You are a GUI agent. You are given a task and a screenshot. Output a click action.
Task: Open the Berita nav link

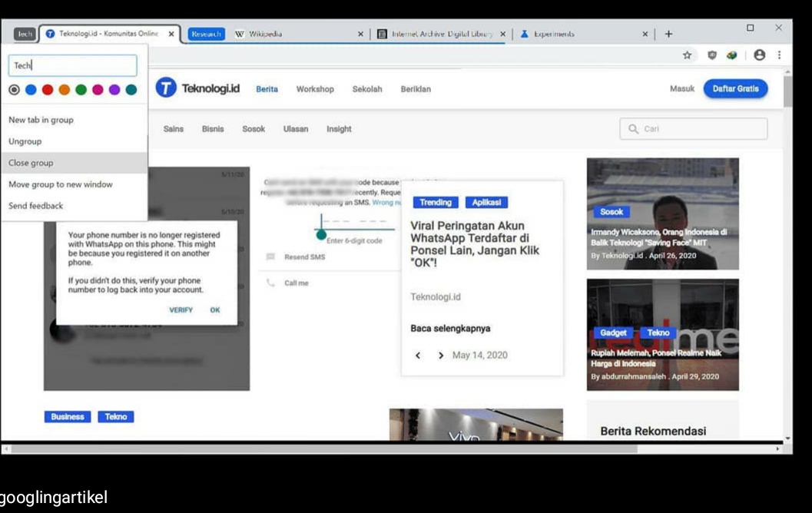click(x=267, y=89)
